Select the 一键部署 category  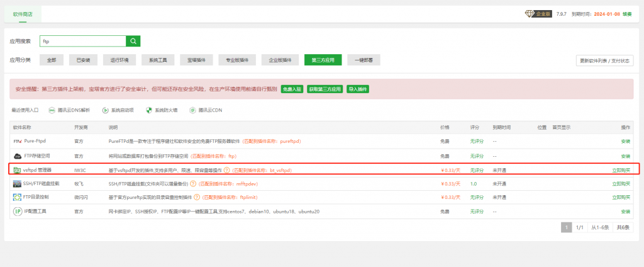(x=364, y=60)
